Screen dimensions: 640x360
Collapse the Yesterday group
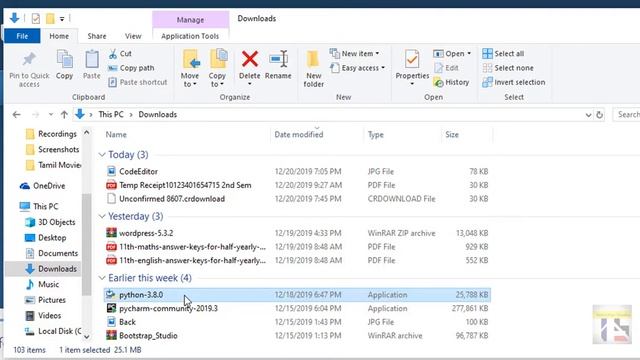tap(102, 216)
